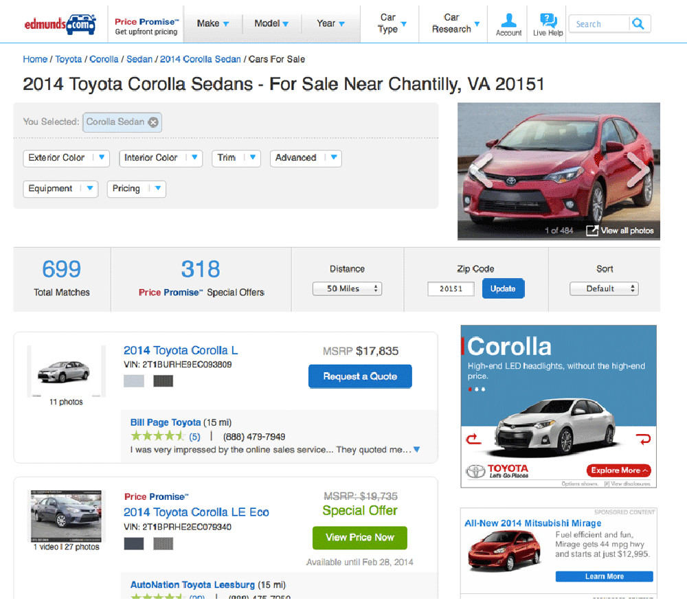The height and width of the screenshot is (616, 687).
Task: Click the red Corolla main photo
Action: 559,171
